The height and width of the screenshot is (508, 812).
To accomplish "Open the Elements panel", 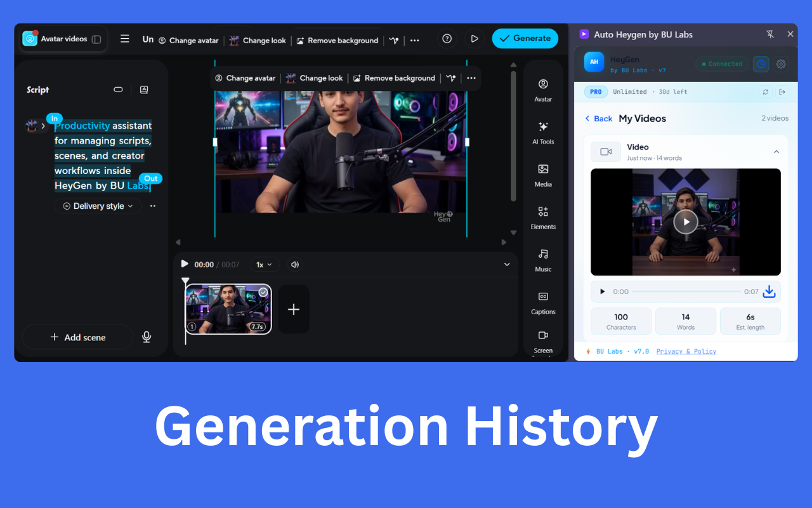I will point(543,218).
